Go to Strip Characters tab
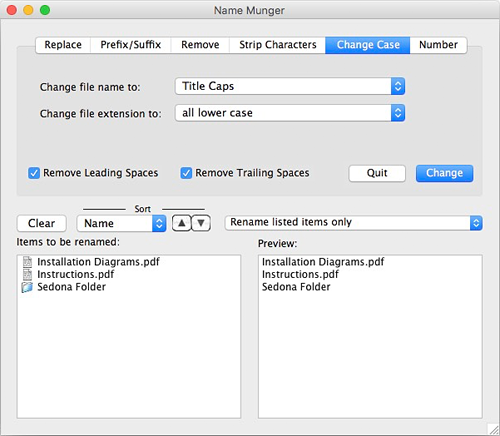The image size is (500, 436). tap(277, 45)
